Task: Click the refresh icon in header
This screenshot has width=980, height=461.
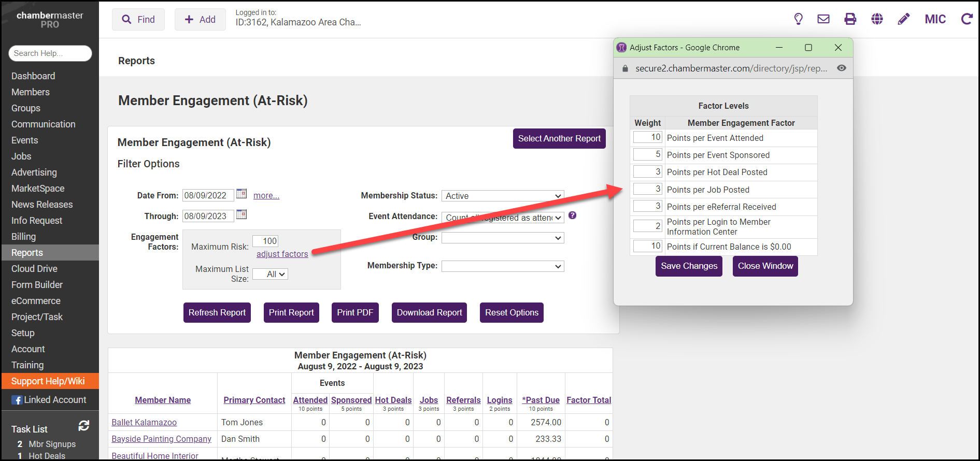Action: click(x=967, y=19)
